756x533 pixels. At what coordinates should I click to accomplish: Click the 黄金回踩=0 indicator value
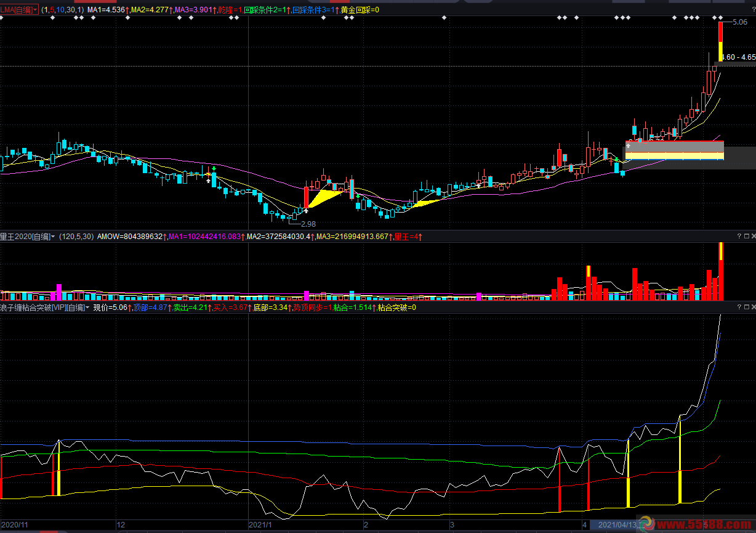[360, 10]
